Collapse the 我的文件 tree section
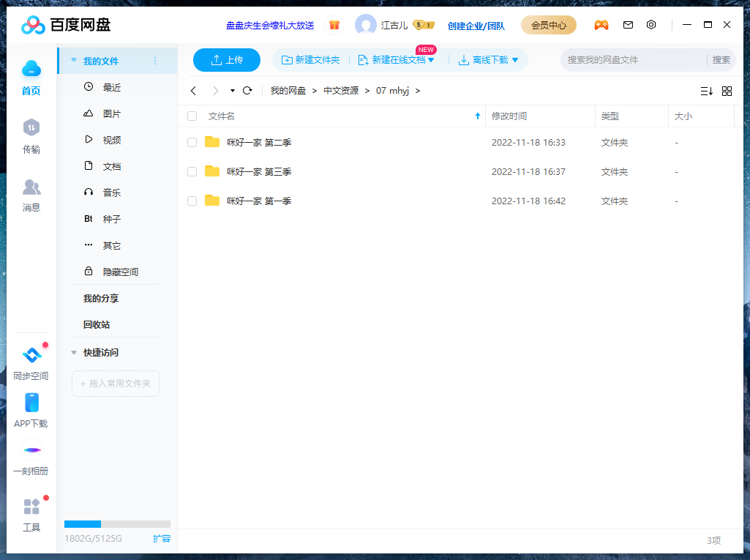750x560 pixels. 74,61
